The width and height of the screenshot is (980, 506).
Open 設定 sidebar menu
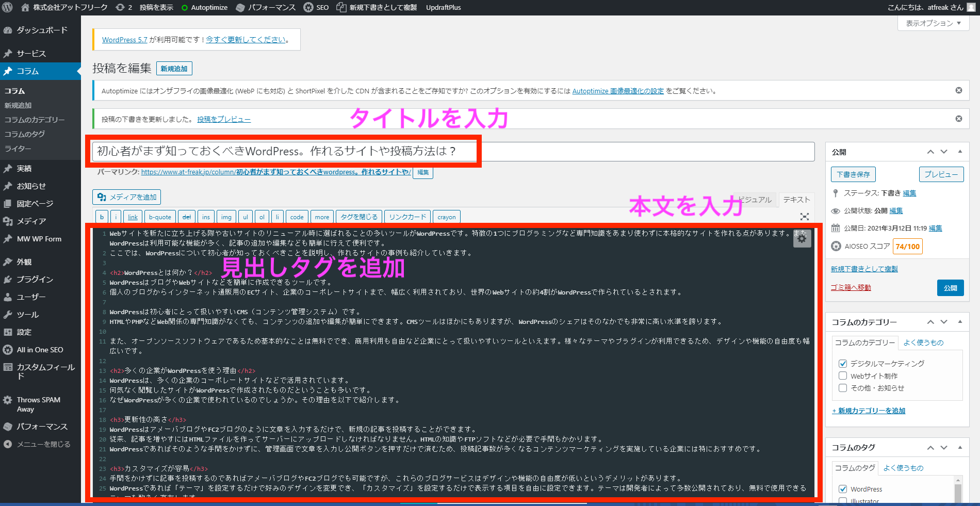click(x=40, y=332)
